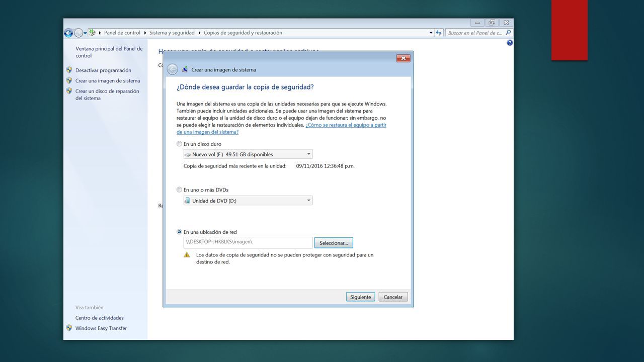Click shield icon beside 'Crear una imagen de sistema'
The width and height of the screenshot is (644, 362).
(x=69, y=80)
